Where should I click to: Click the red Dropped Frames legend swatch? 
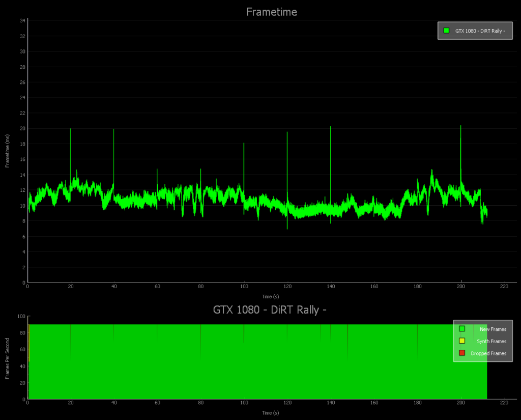462,353
